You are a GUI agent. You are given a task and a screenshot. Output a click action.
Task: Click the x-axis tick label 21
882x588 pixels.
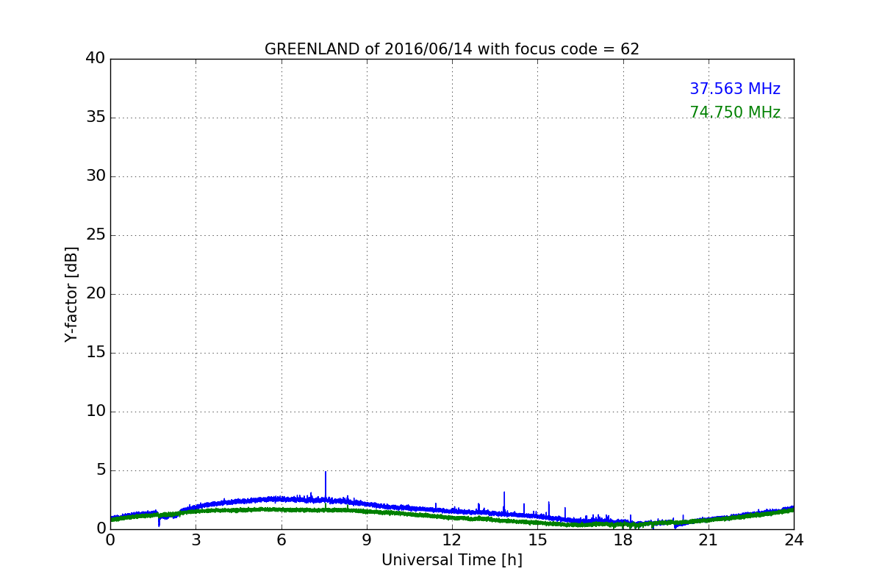point(709,540)
